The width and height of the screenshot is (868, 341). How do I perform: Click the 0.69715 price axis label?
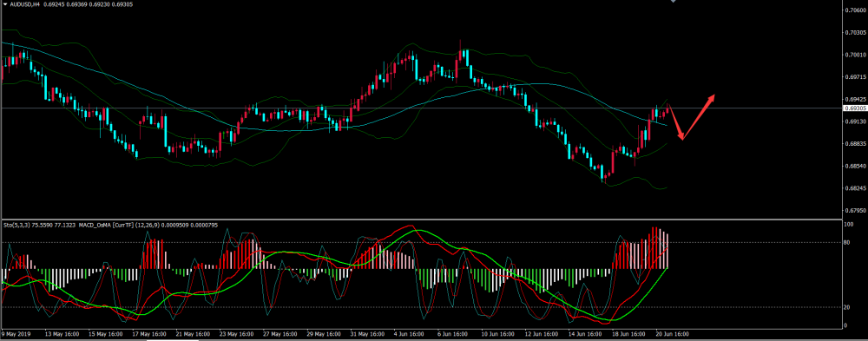pos(857,77)
